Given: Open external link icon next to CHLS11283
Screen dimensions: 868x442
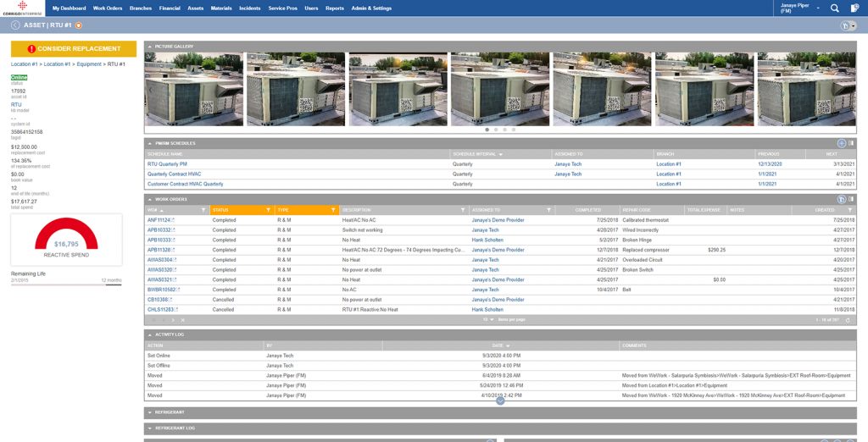Looking at the screenshot, I should click(x=176, y=310).
